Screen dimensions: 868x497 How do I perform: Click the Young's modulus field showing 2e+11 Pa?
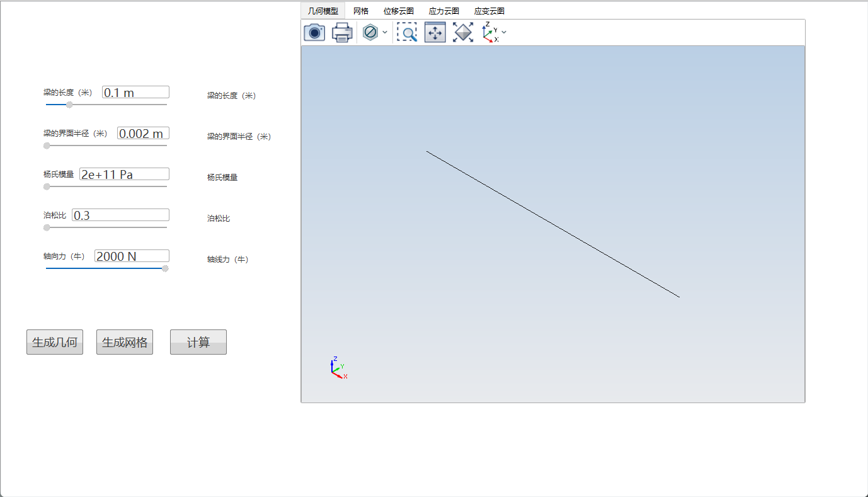tap(125, 174)
